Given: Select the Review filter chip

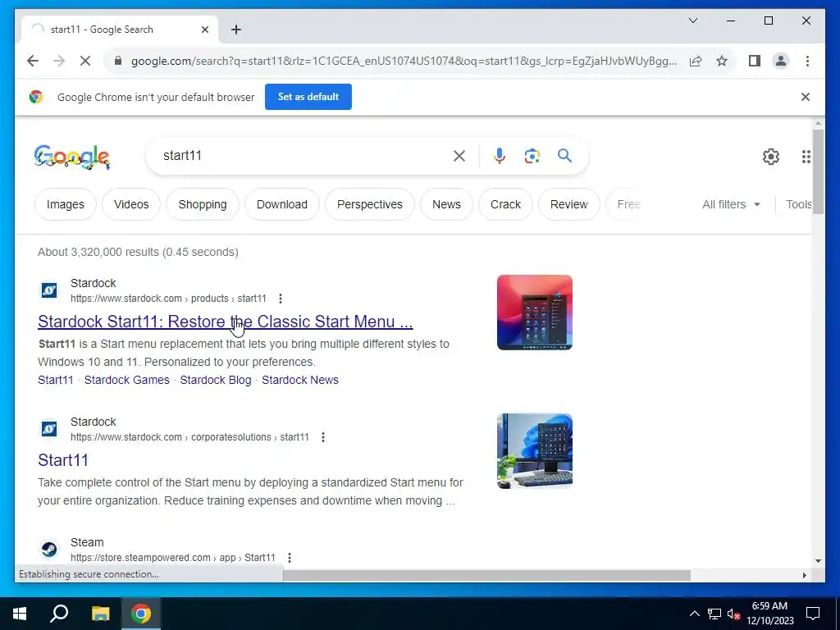Looking at the screenshot, I should (569, 204).
